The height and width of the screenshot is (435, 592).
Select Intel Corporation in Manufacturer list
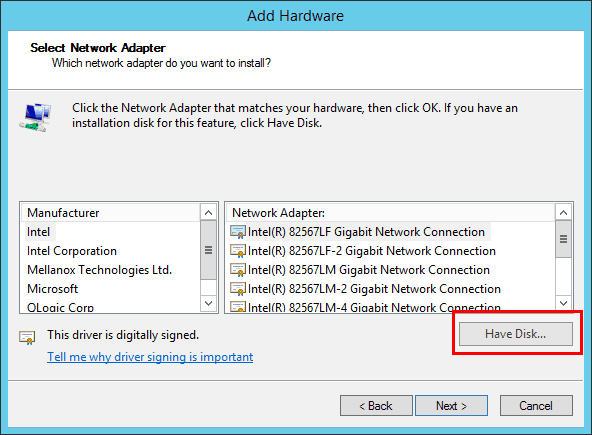[x=72, y=251]
